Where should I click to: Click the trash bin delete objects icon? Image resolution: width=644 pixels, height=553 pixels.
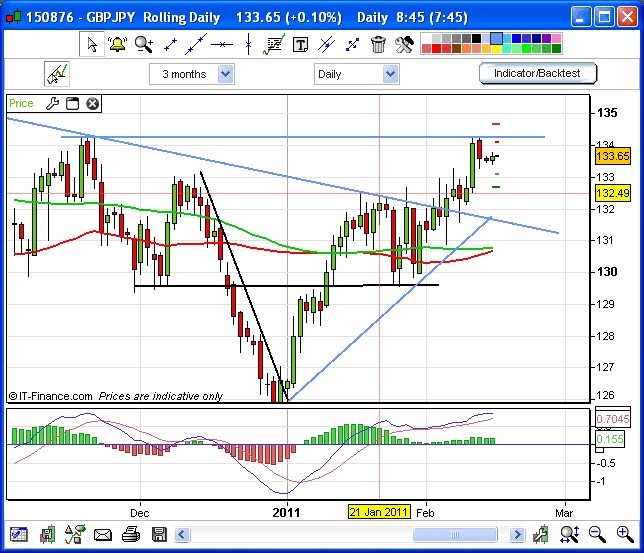(378, 44)
